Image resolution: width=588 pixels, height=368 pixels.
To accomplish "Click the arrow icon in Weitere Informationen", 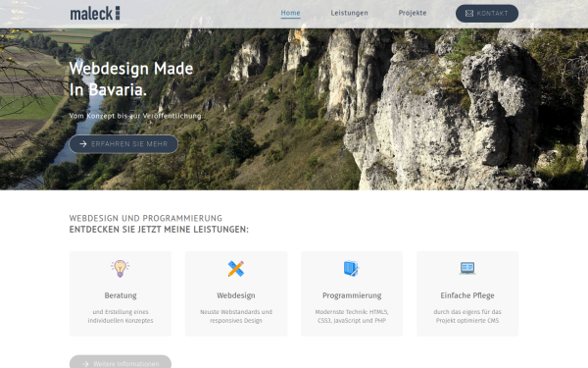I will point(85,364).
